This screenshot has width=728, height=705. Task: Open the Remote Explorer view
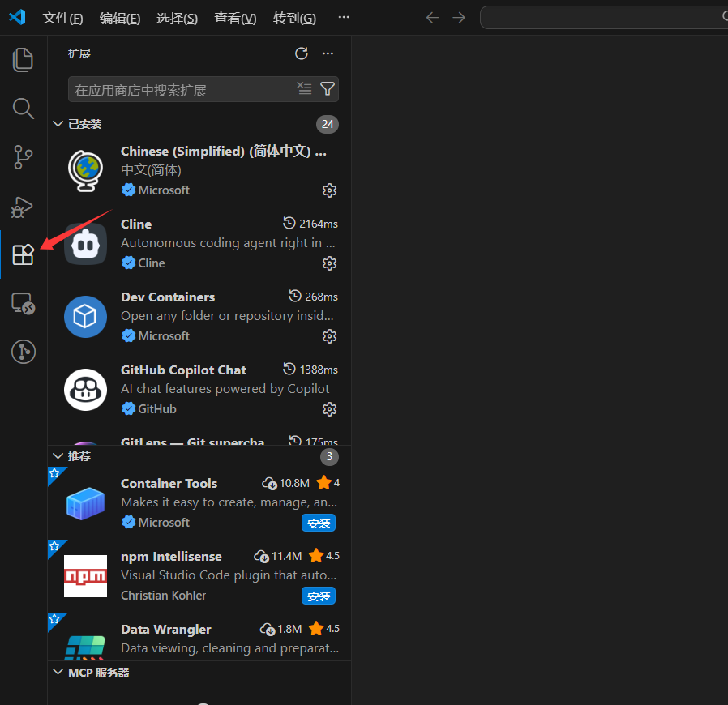click(24, 304)
